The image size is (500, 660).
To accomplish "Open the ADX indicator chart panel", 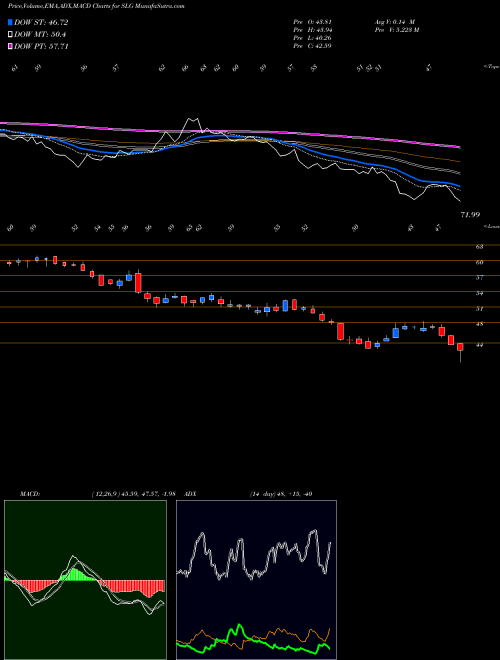I will coord(256,580).
